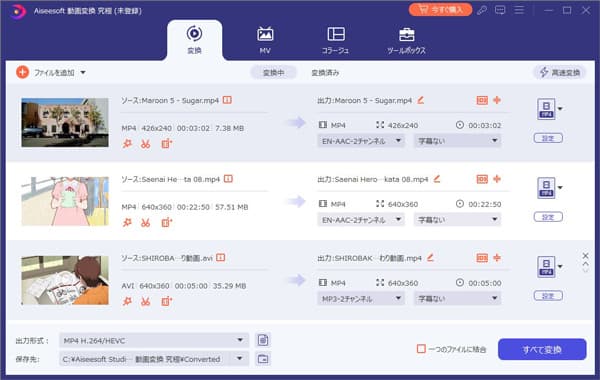The image size is (600, 380).
Task: Rename the SHIROBAK .mp4 output
Action: coord(430,258)
